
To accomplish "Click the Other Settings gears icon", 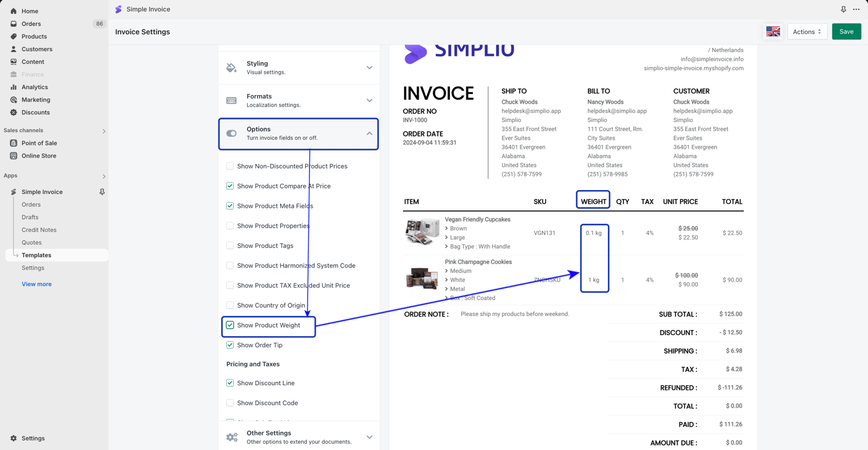I will (x=232, y=437).
